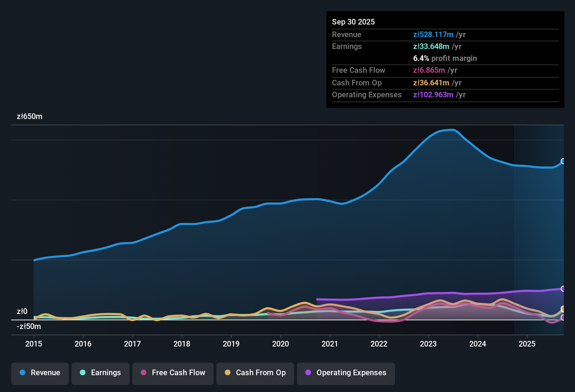Toggle the Revenue series in the legend
Screen dimensions: 575x392
click(x=40, y=373)
